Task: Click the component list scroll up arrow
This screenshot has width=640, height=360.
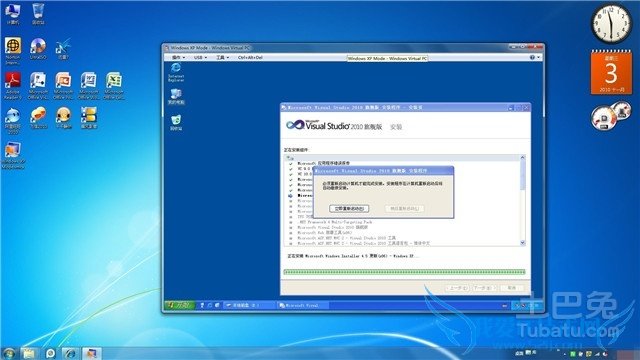Action: pyautogui.click(x=522, y=158)
